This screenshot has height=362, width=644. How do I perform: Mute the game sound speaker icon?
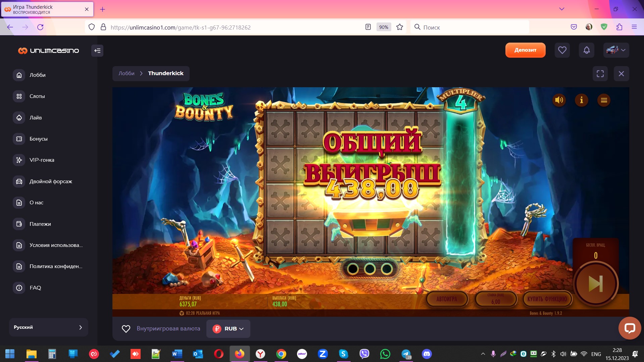(x=559, y=100)
